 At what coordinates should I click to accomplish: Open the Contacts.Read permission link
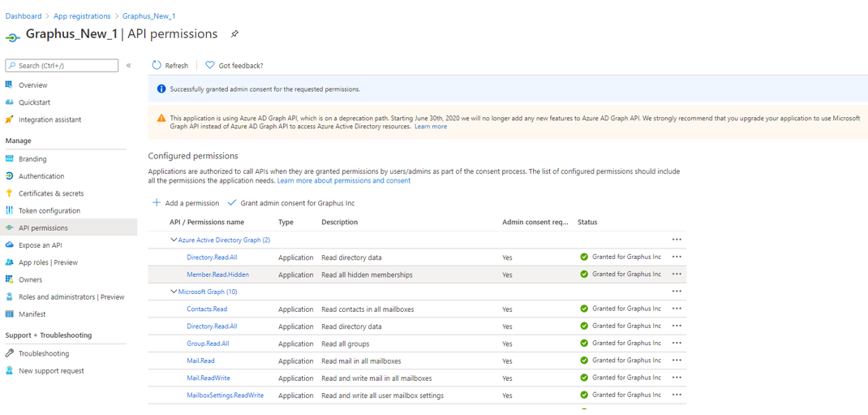click(x=207, y=309)
